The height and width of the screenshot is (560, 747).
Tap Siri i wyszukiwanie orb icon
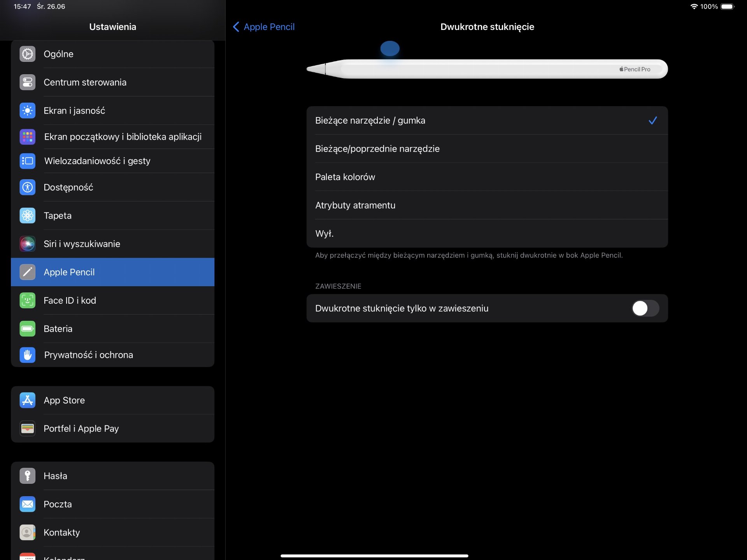[x=27, y=244]
